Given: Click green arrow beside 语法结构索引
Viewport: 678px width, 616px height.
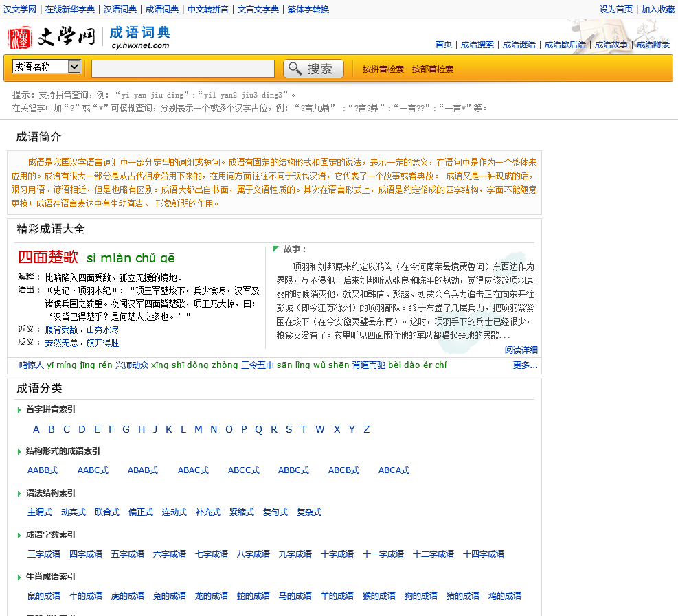Looking at the screenshot, I should click(19, 494).
